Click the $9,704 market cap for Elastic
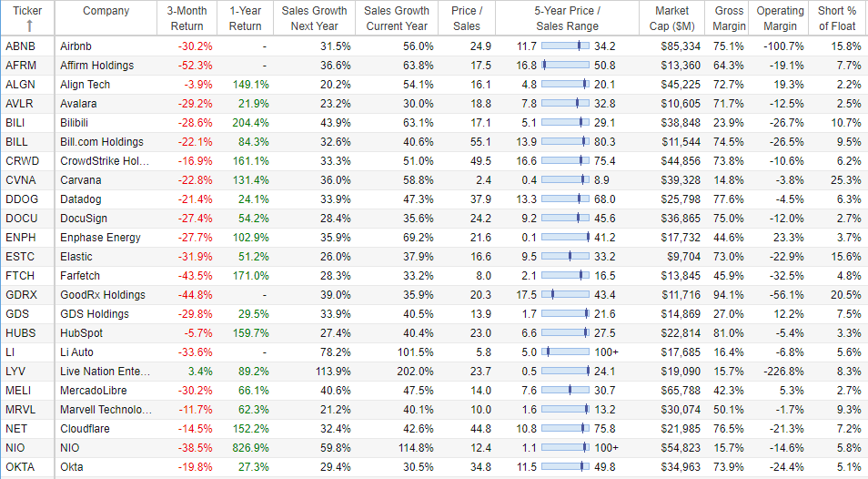The image size is (868, 479). (x=683, y=257)
